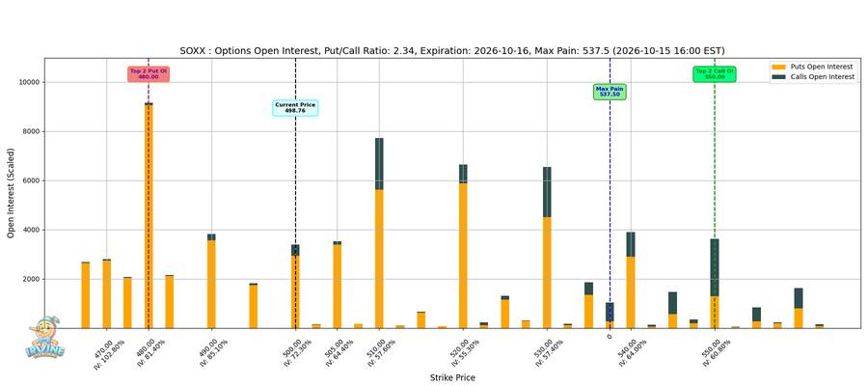
Task: Click the chart title starting with 'SOXX : Options Open Interest'
Action: point(452,51)
